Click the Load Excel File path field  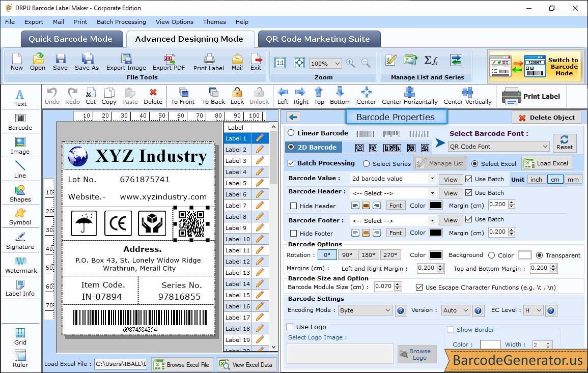click(x=120, y=364)
